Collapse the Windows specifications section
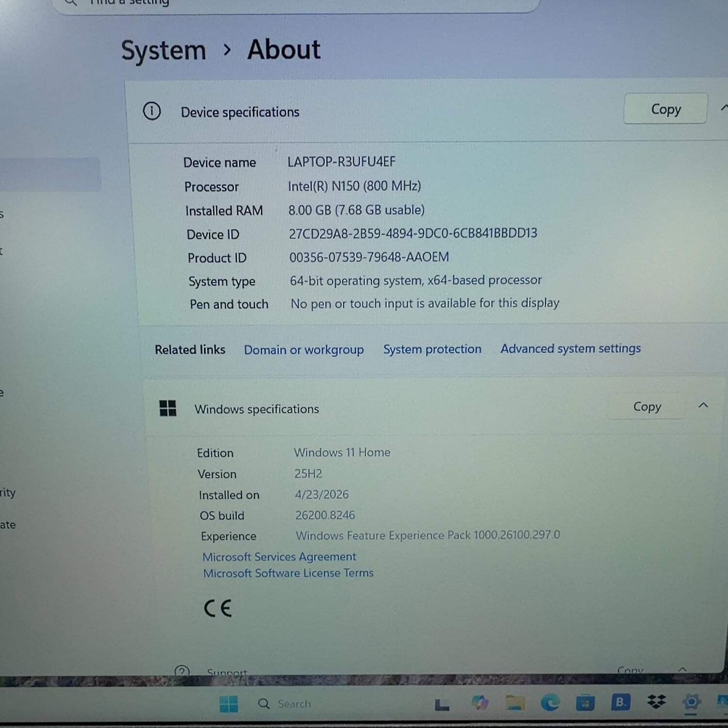The image size is (728, 728). (703, 405)
